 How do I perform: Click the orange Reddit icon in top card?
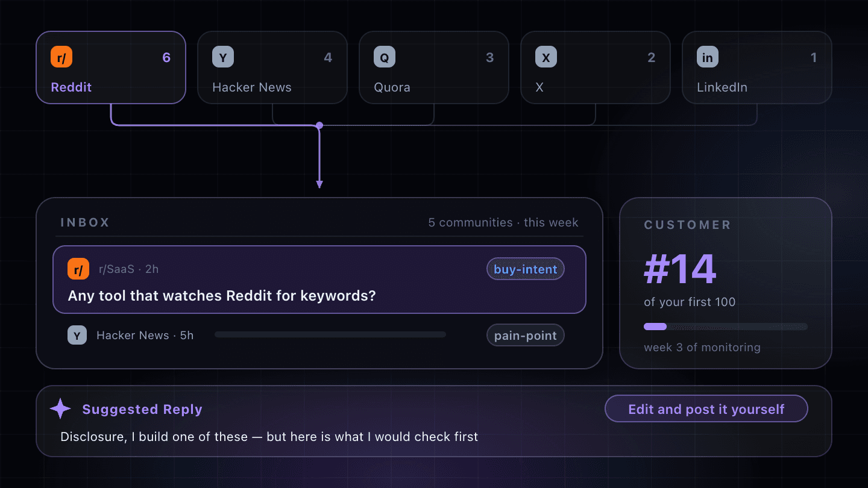61,57
